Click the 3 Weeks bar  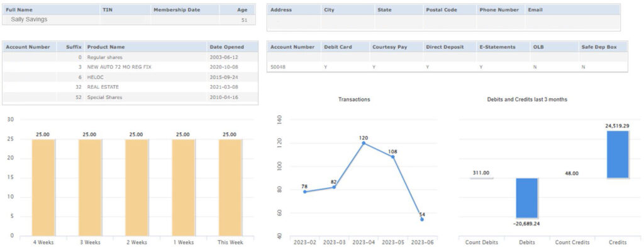pos(90,187)
